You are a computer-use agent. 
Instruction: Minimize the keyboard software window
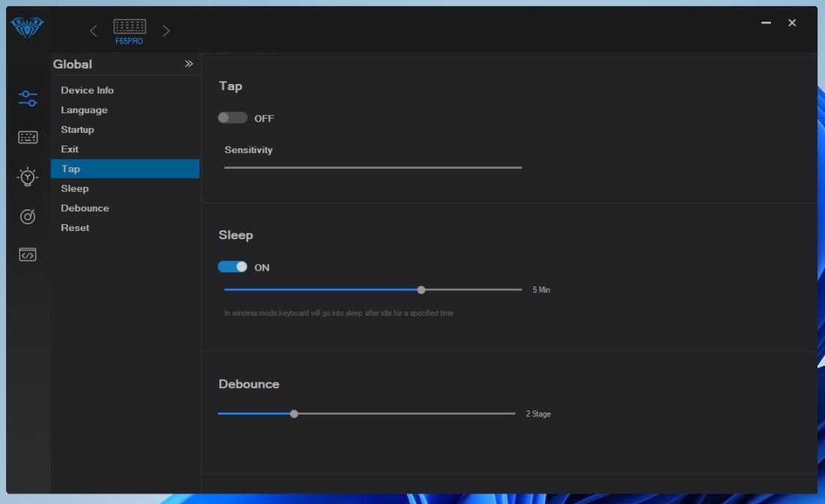tap(766, 22)
